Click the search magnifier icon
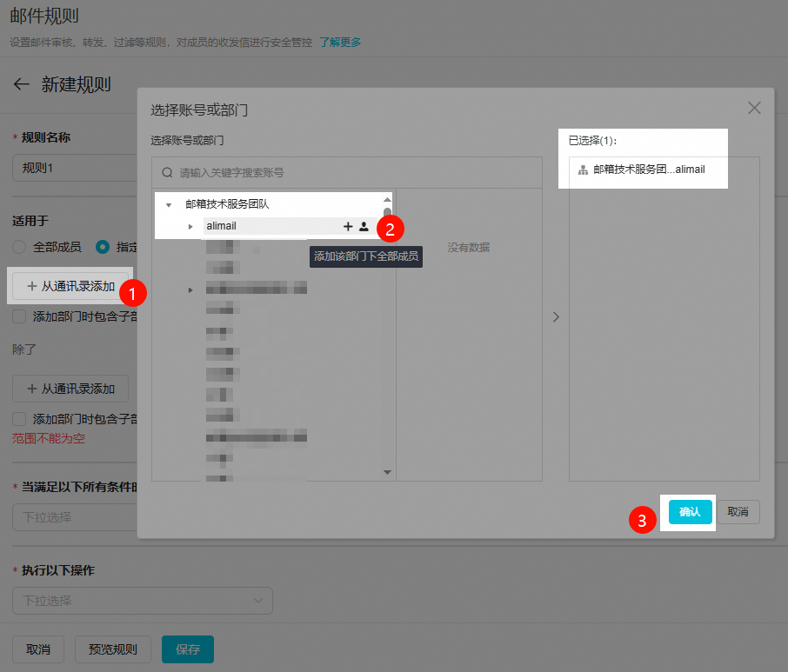The image size is (788, 672). tap(167, 172)
